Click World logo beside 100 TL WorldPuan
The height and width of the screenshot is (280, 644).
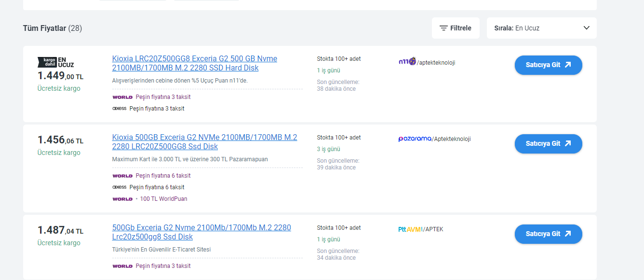122,199
